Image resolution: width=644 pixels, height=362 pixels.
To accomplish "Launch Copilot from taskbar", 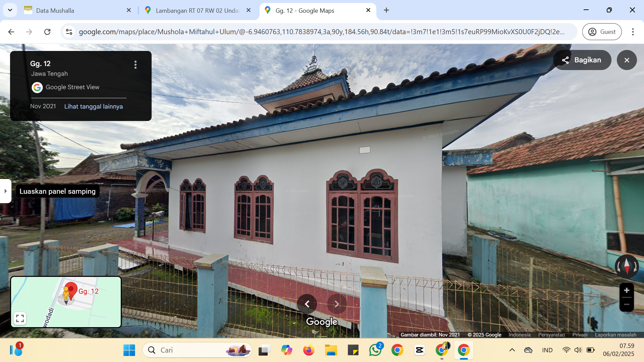I will tap(287, 350).
